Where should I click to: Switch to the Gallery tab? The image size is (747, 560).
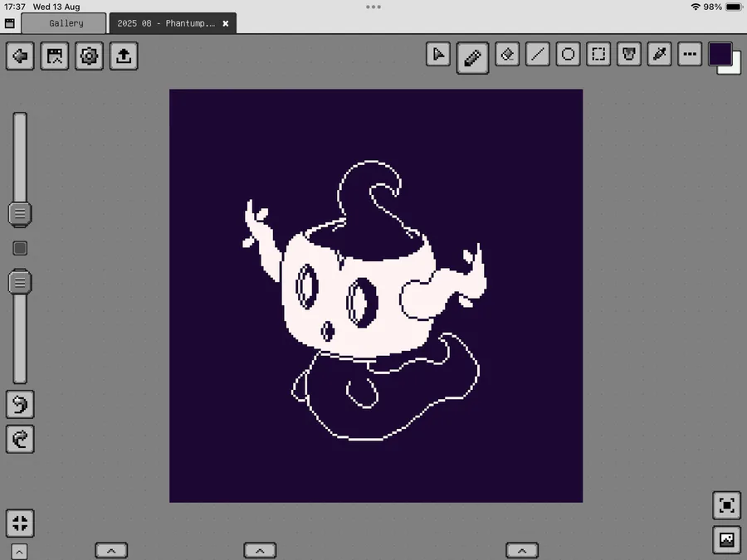pyautogui.click(x=64, y=23)
